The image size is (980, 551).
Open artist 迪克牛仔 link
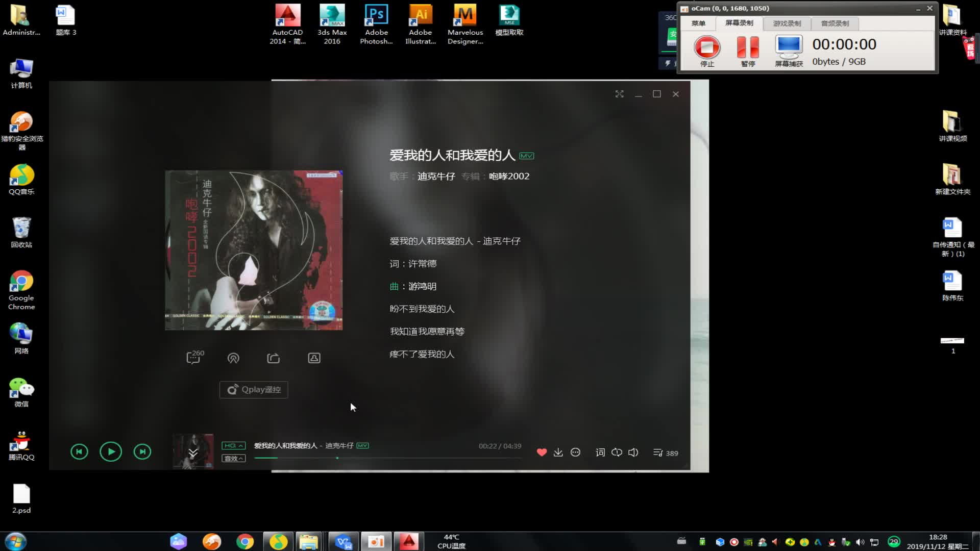click(436, 177)
